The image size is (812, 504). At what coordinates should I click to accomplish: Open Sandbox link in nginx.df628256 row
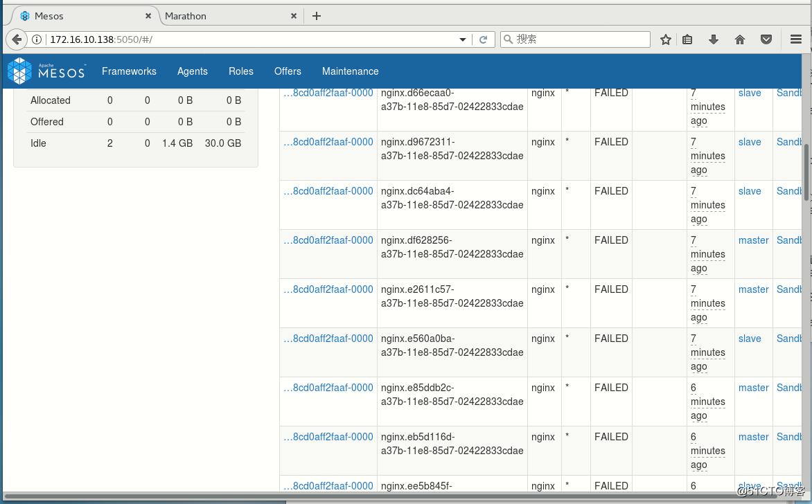click(788, 240)
